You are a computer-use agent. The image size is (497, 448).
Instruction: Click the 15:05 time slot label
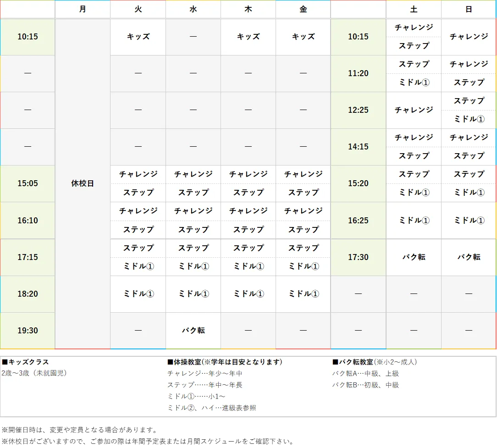coord(27,183)
